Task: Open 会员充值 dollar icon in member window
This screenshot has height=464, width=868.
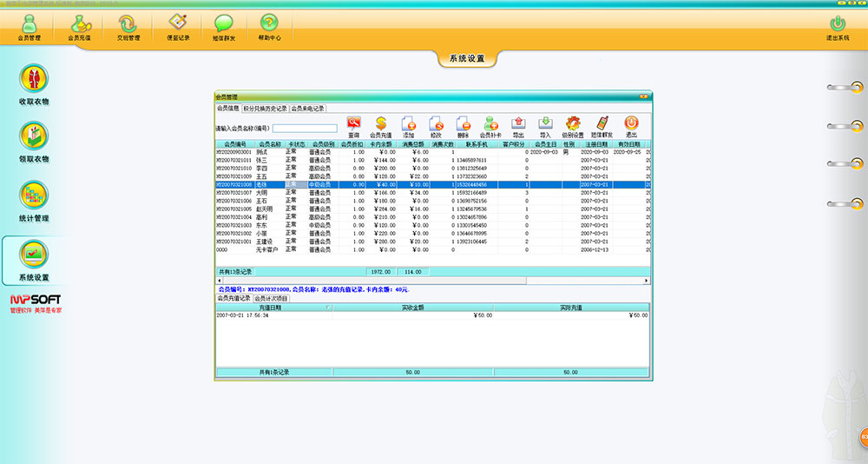Action: [381, 124]
